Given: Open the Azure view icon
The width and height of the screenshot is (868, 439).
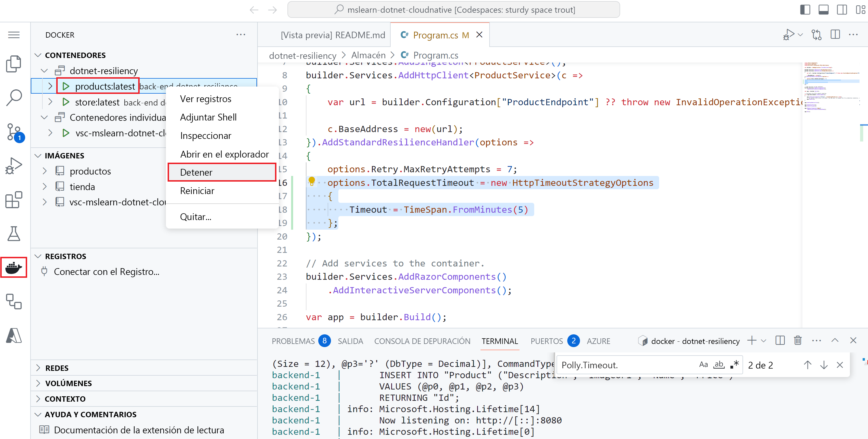Looking at the screenshot, I should [14, 335].
